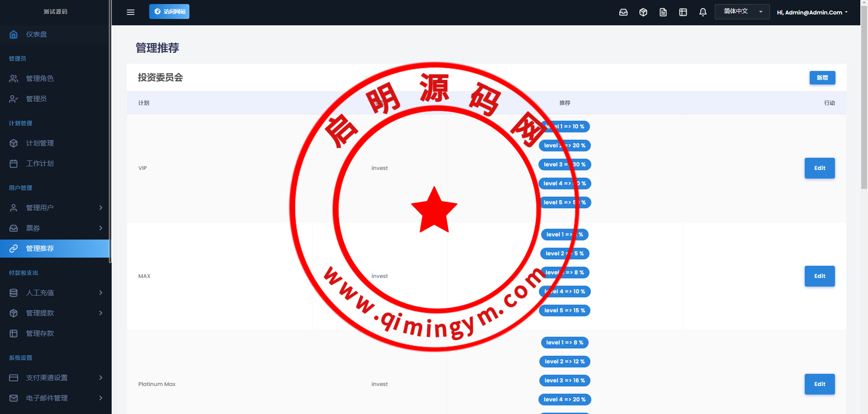This screenshot has height=414, width=868.
Task: Select 计划管理 in the sidebar
Action: point(40,143)
